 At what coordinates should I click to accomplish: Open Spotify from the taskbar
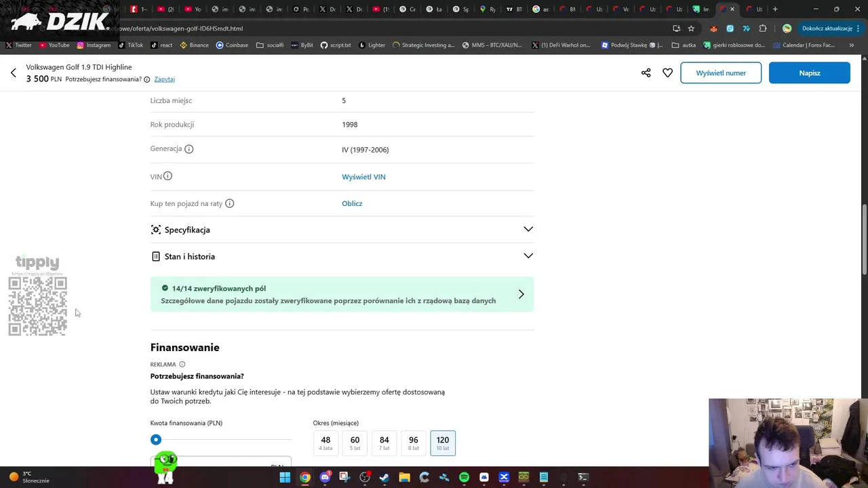click(x=464, y=477)
